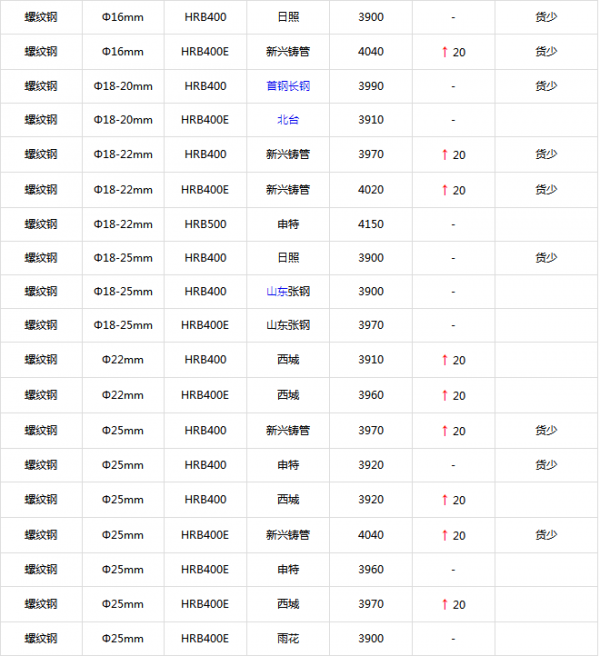600x656 pixels.
Task: Select Φ16mm cell in the 日照 row
Action: pos(123,17)
